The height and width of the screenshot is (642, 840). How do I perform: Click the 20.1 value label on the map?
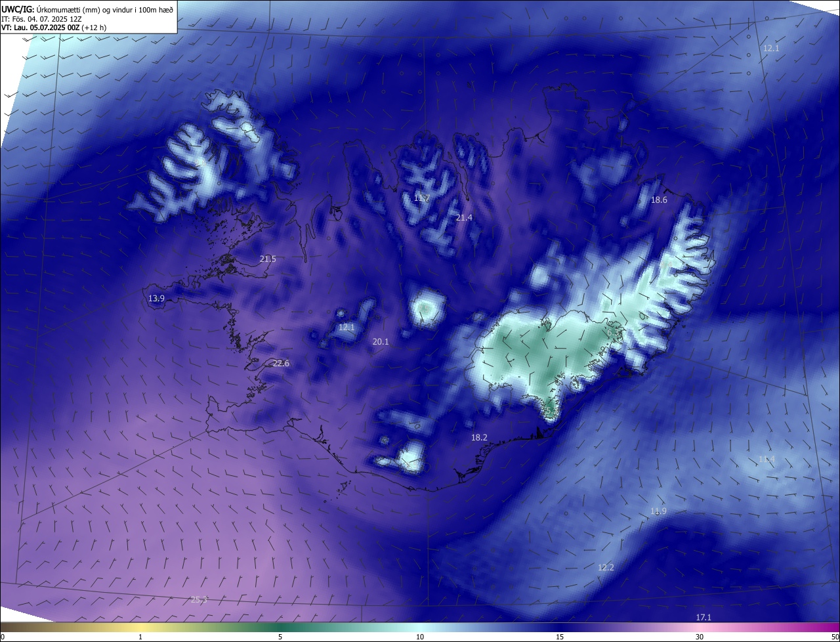[x=381, y=342]
